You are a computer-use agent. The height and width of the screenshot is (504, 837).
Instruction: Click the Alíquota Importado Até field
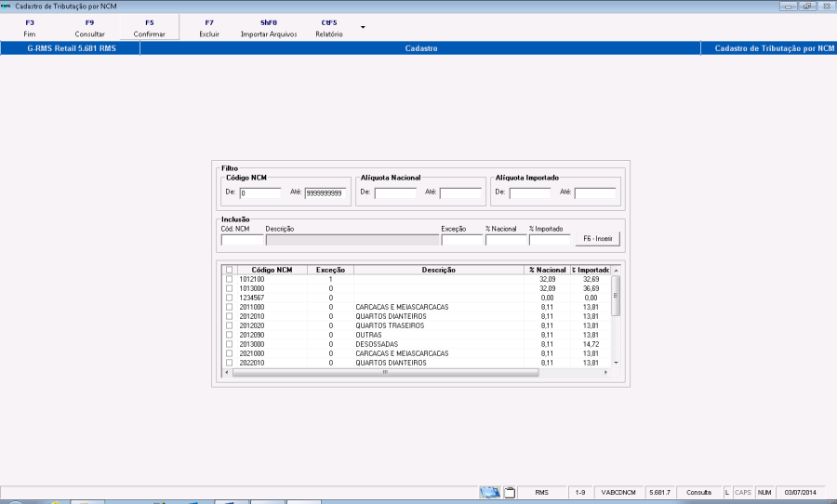pos(595,193)
